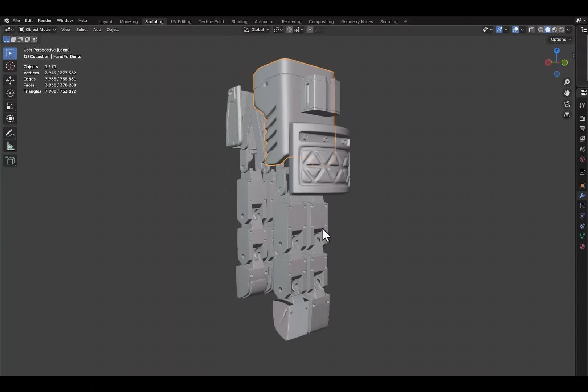588x392 pixels.
Task: Open the Options dropdown in the viewport
Action: click(x=561, y=40)
